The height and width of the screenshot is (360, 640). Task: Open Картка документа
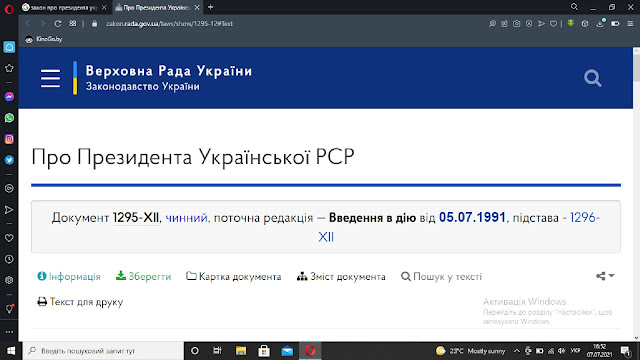click(x=233, y=276)
